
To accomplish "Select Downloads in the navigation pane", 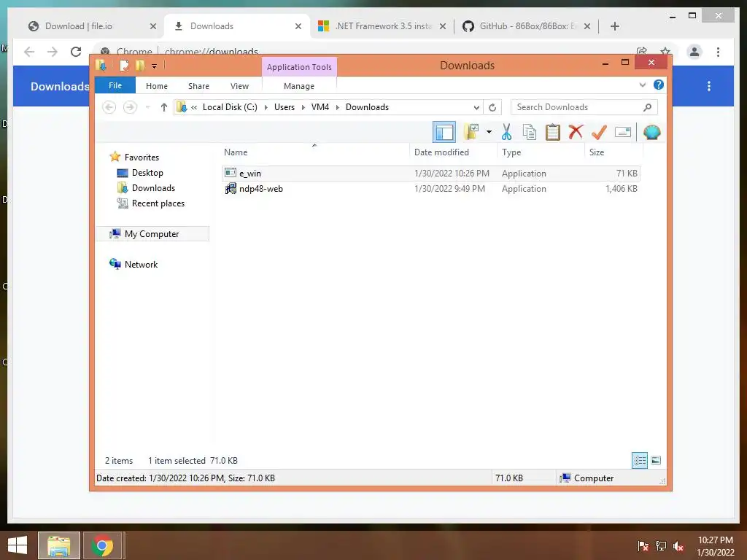I will [x=153, y=187].
